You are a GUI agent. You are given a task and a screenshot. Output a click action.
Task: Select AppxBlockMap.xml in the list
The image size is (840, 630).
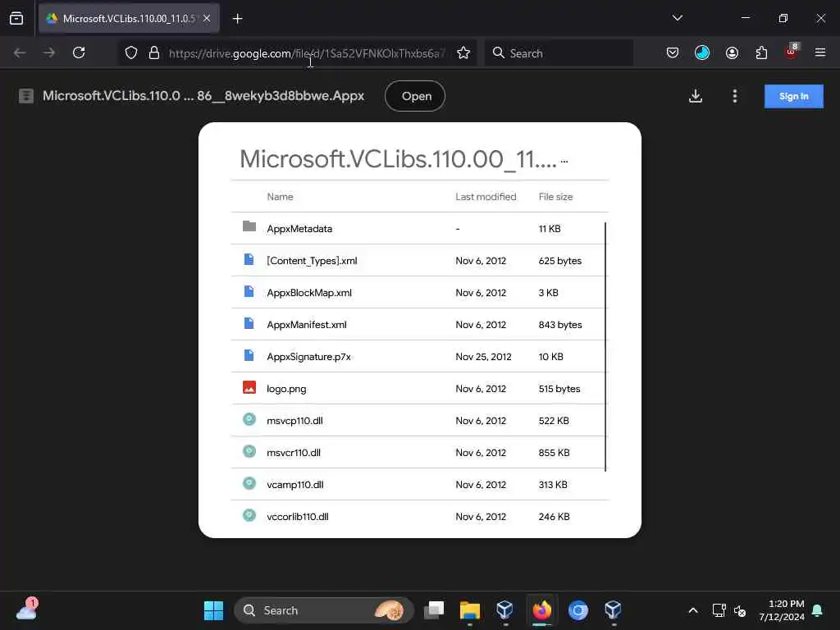(420, 293)
